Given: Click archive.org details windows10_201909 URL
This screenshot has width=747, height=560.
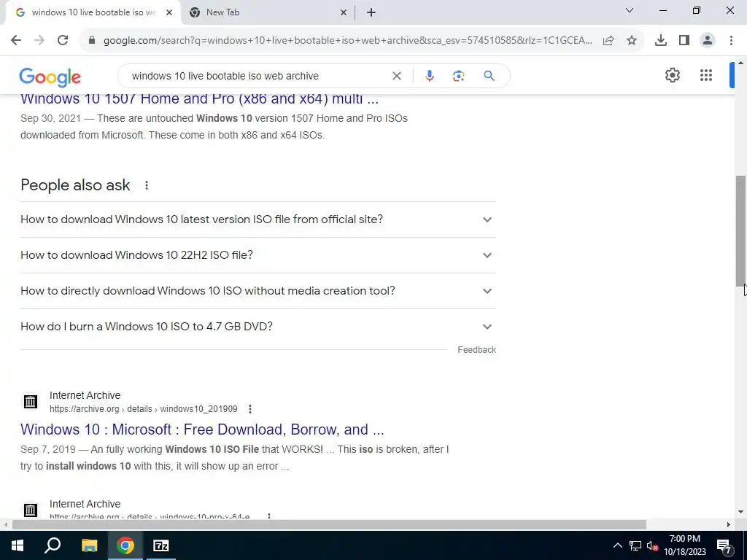Looking at the screenshot, I should coord(144,409).
